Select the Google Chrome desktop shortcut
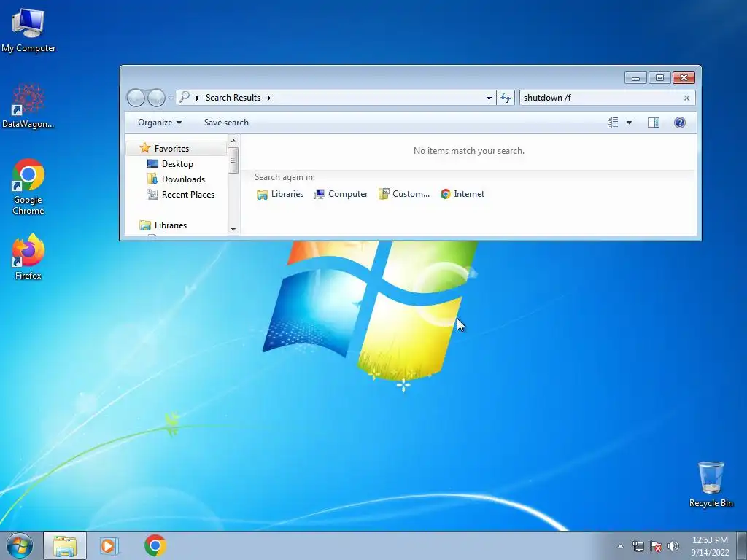 [x=28, y=186]
